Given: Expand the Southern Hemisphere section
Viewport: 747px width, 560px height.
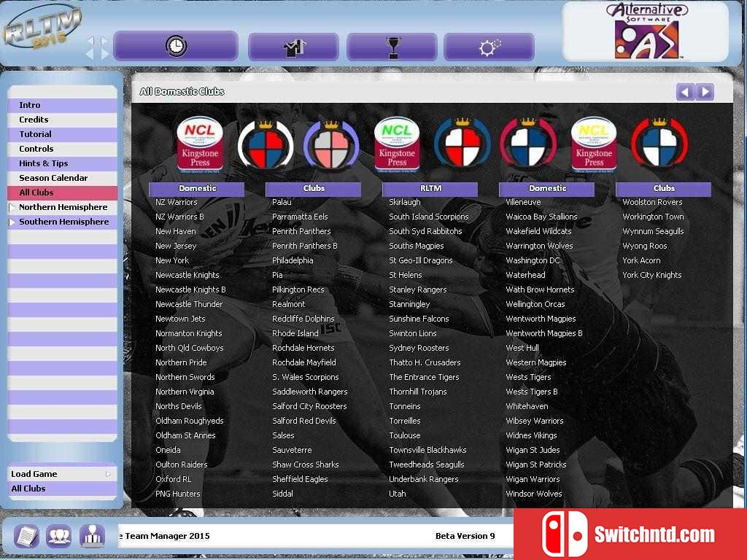Looking at the screenshot, I should coord(12,222).
